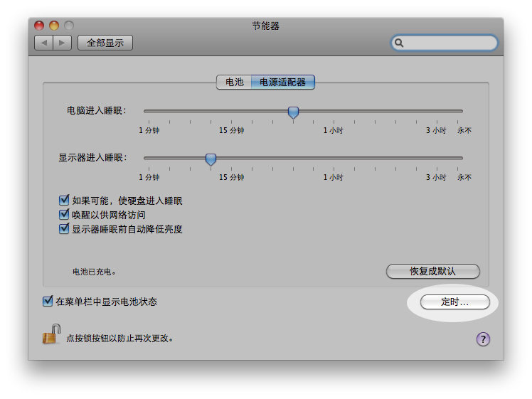Click 恢复成默认 button
Image resolution: width=532 pixels, height=399 pixels.
[x=432, y=271]
